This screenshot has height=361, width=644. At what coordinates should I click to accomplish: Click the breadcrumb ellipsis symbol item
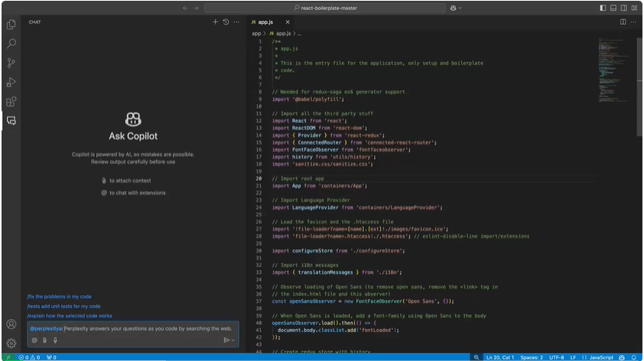[299, 33]
